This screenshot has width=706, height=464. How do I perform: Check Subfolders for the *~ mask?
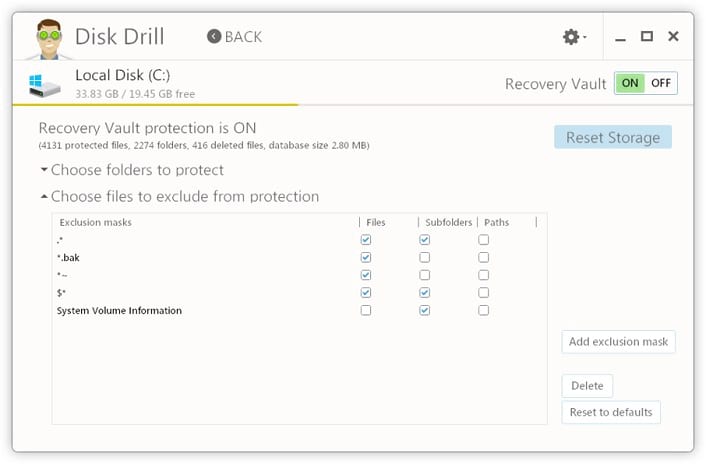tap(424, 275)
